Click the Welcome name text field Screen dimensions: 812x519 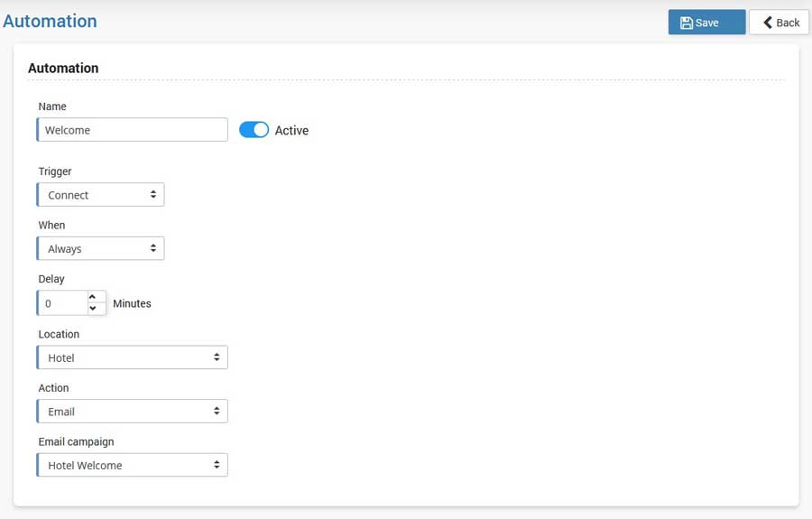[x=133, y=130]
